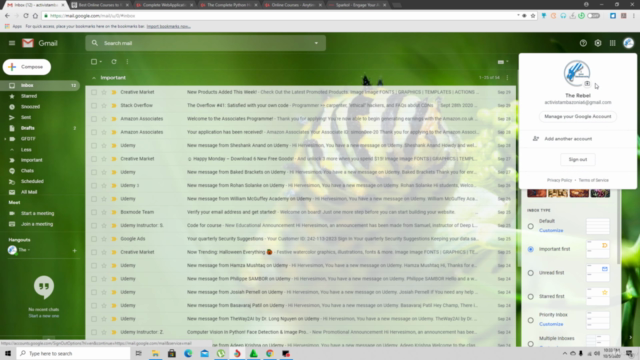Star the Boxmode Team email

(x=104, y=212)
